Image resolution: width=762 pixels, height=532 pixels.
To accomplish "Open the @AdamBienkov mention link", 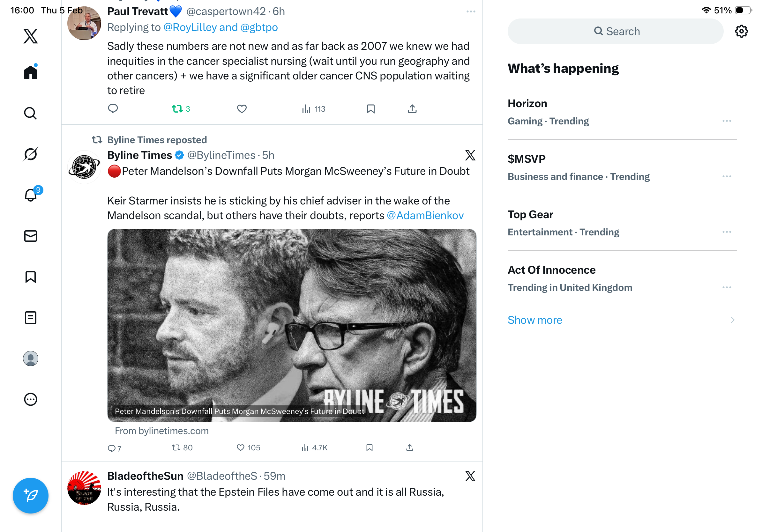I will [425, 216].
